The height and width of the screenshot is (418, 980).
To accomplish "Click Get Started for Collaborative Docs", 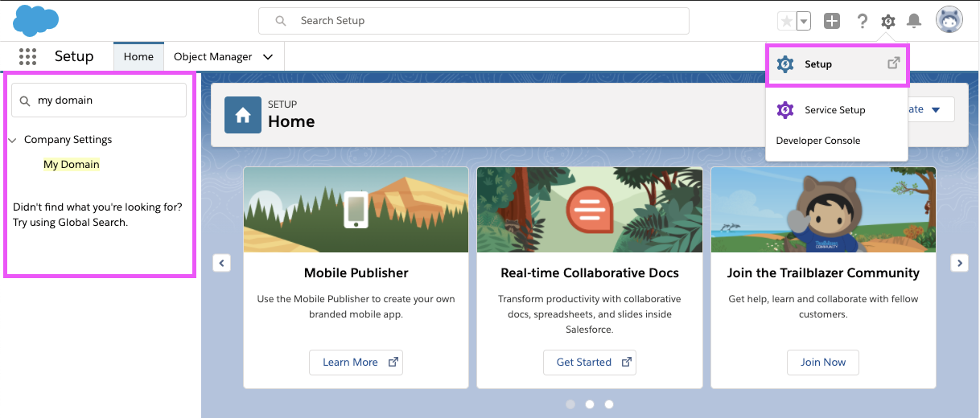I will pyautogui.click(x=589, y=363).
